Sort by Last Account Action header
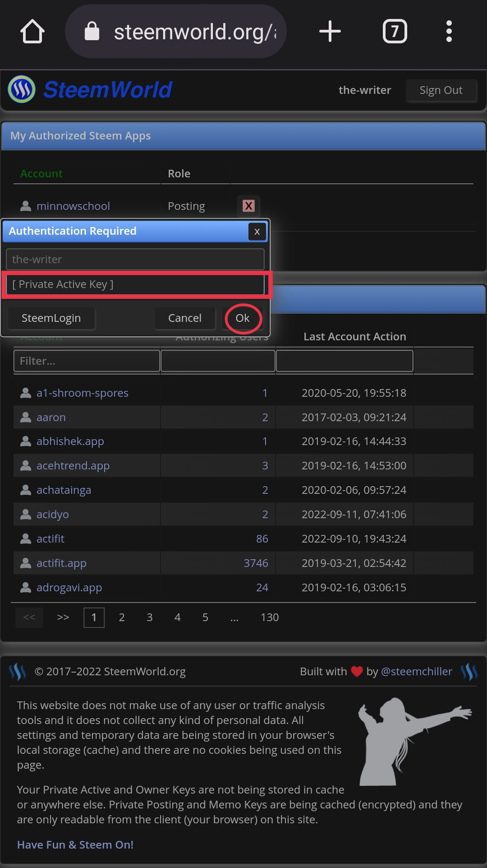 (355, 337)
